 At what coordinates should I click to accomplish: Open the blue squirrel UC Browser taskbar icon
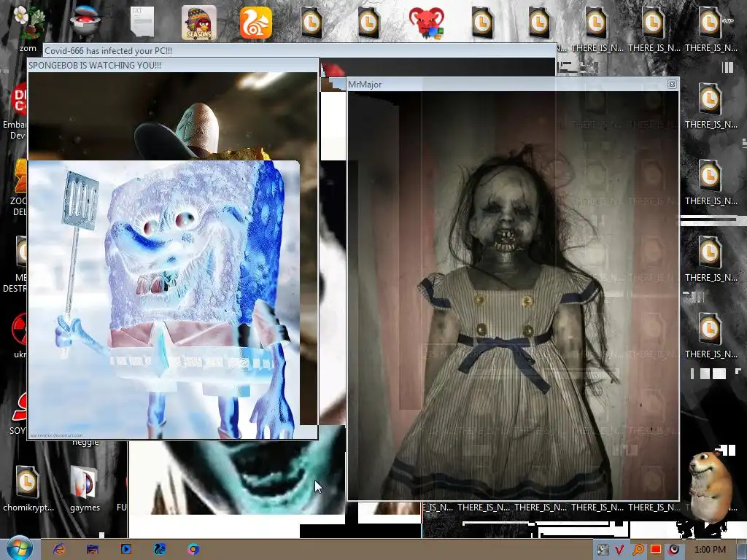159,550
